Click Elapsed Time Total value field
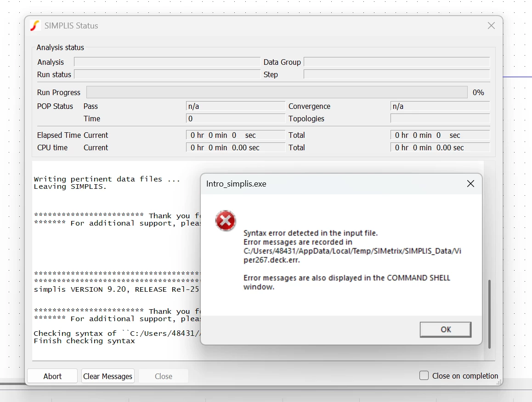Image resolution: width=532 pixels, height=402 pixels. click(x=440, y=135)
